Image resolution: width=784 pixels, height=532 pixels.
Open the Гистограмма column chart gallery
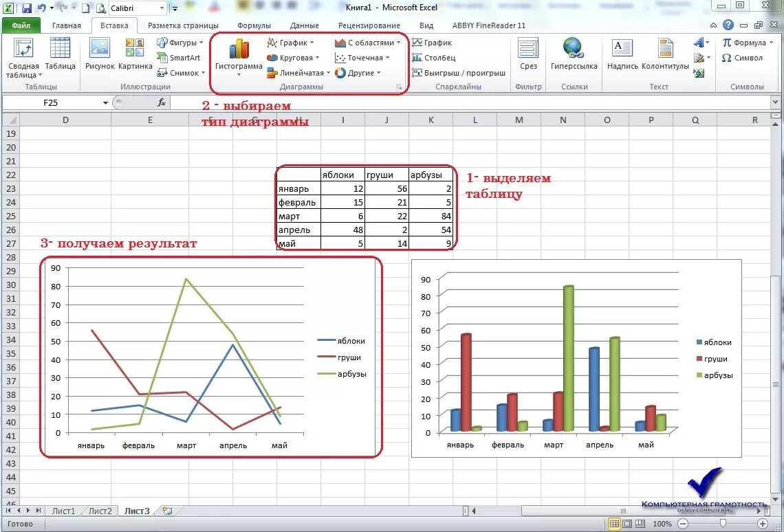pyautogui.click(x=239, y=58)
